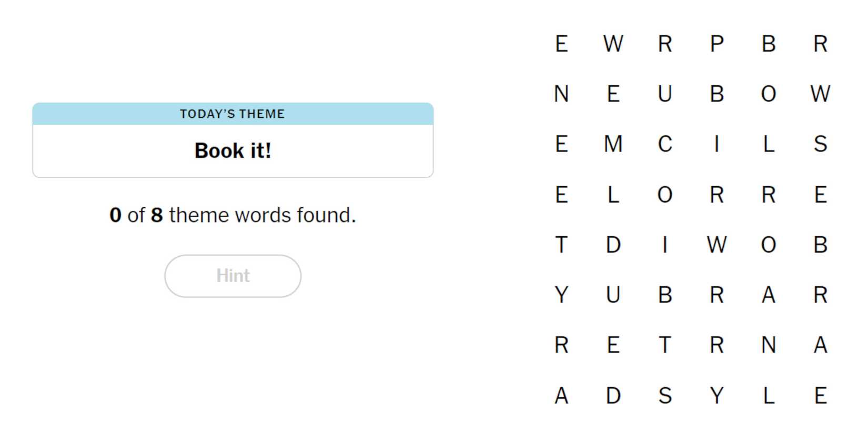Select the S between D and Y
Image resolution: width=868 pixels, height=434 pixels.
(665, 396)
